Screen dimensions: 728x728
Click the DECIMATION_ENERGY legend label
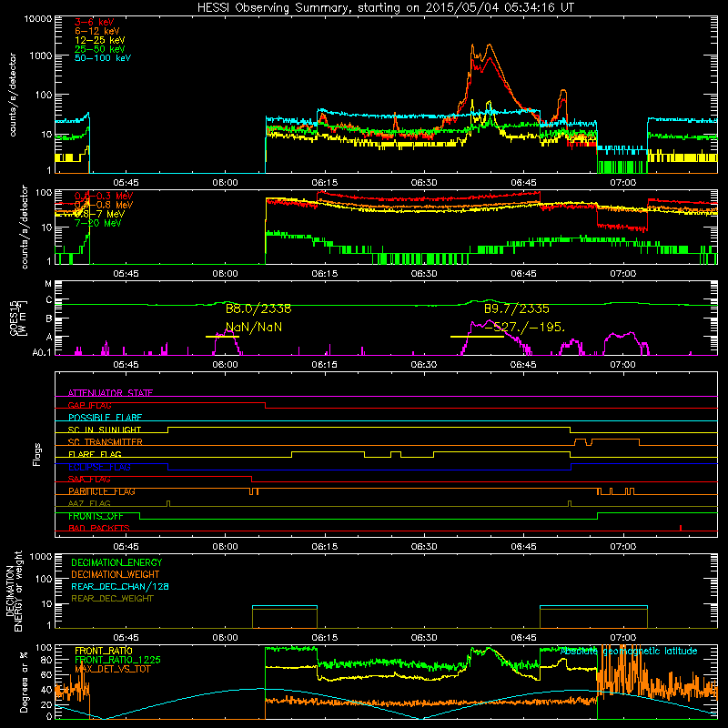(x=116, y=562)
